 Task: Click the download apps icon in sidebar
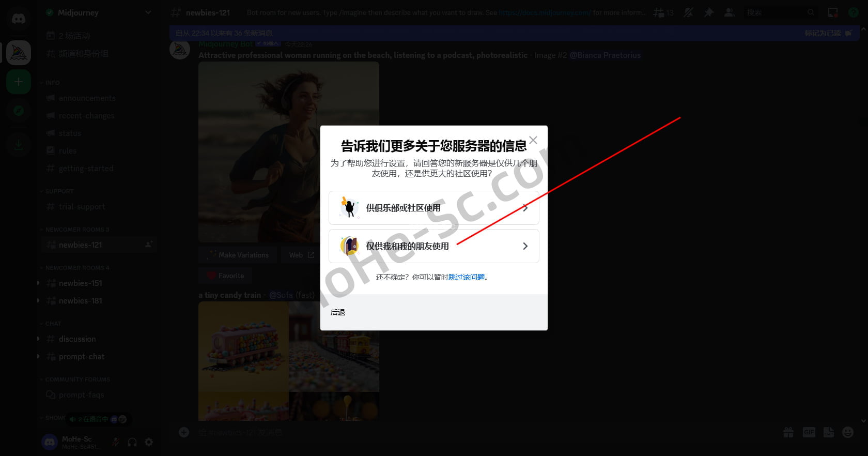tap(19, 145)
